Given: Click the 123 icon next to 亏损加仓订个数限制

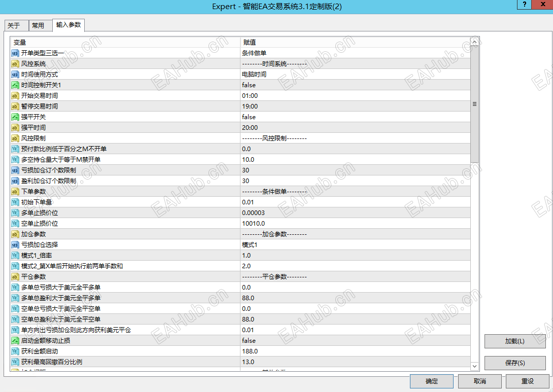Looking at the screenshot, I should [14, 170].
